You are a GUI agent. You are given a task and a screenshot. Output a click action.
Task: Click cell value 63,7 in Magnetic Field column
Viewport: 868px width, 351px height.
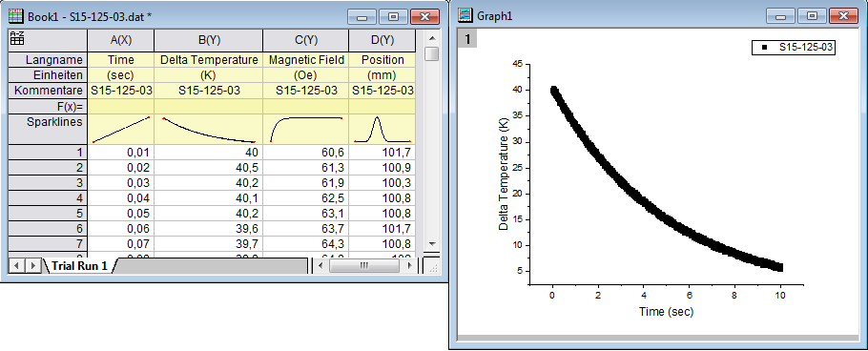(306, 229)
